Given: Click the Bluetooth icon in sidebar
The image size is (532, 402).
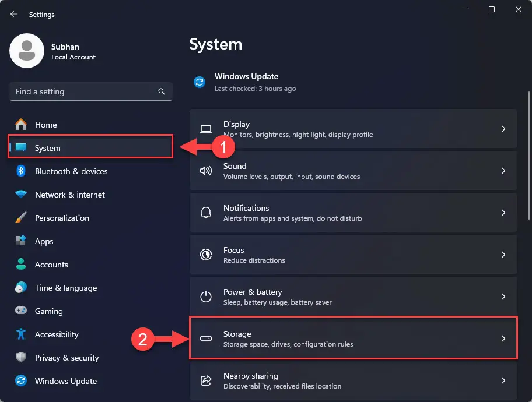Looking at the screenshot, I should pos(21,171).
